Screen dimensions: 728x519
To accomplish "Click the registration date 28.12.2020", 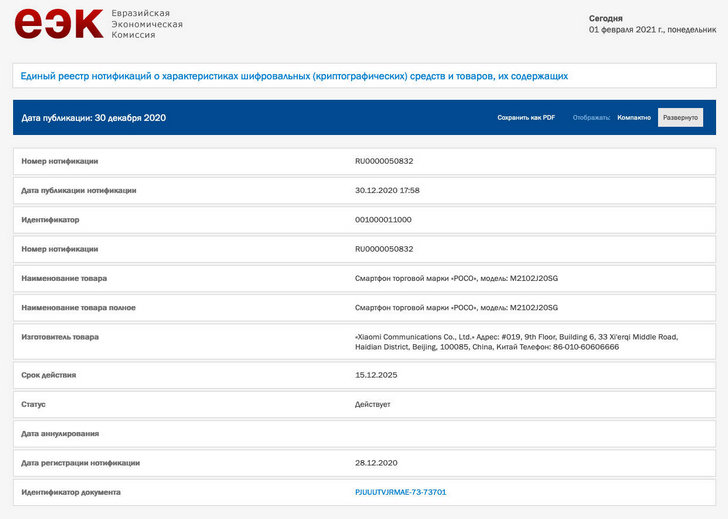I will pyautogui.click(x=376, y=463).
